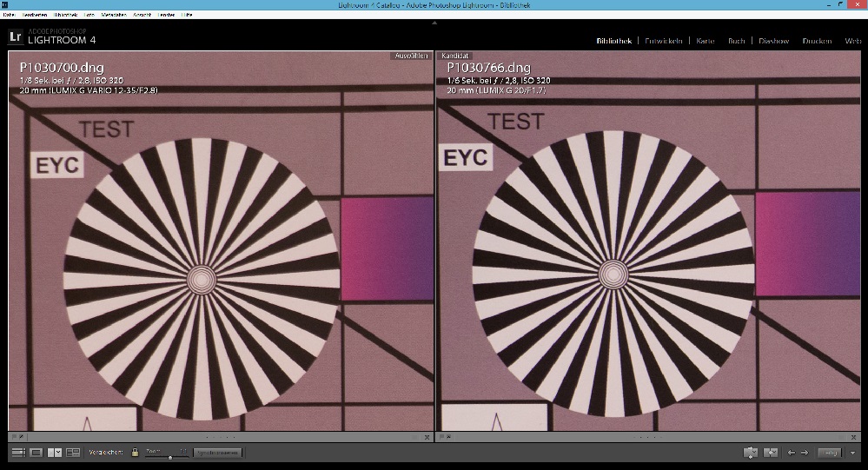Click the Synchronisieren button
The height and width of the screenshot is (470, 868).
217,453
